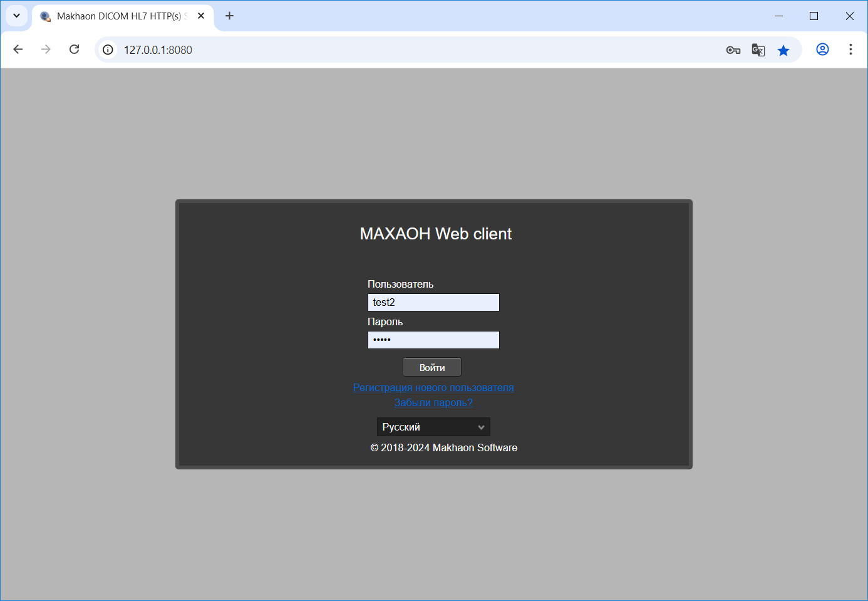This screenshot has height=601, width=868.
Task: Open the Chrome profile icon
Action: [822, 50]
